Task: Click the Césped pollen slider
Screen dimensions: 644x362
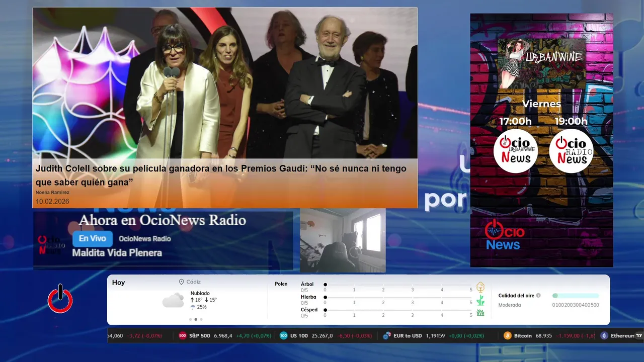Action: tap(398, 310)
